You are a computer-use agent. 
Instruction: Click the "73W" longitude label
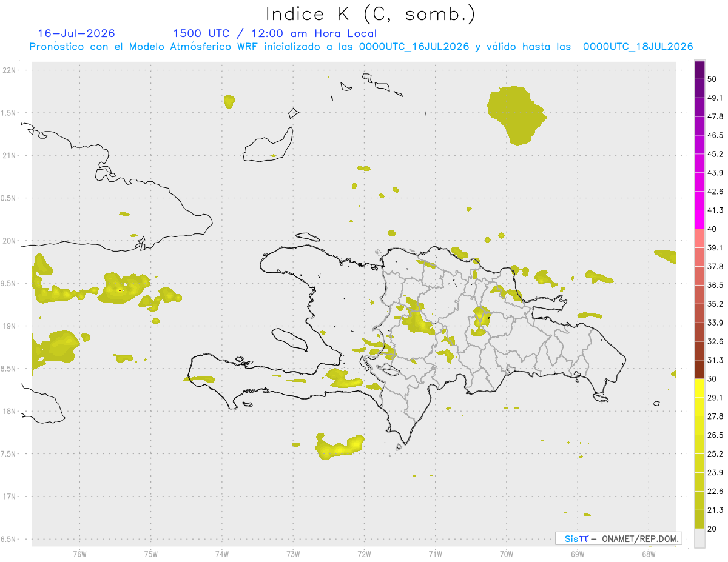293,553
